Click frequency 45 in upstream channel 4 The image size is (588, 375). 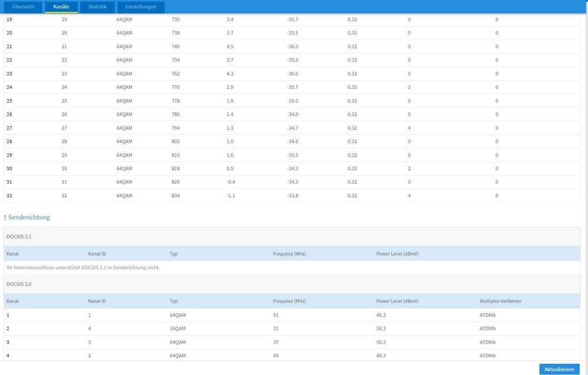tap(276, 356)
